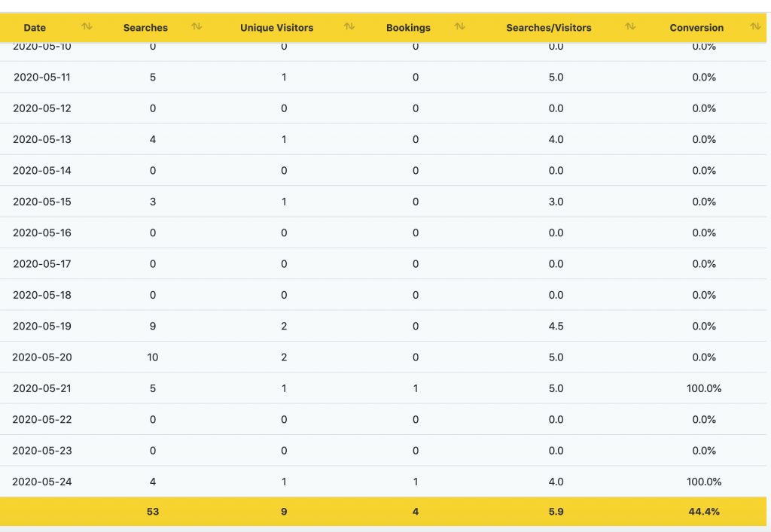Select the Searches column header
Viewport: 771px width, 532px height.
pyautogui.click(x=145, y=27)
